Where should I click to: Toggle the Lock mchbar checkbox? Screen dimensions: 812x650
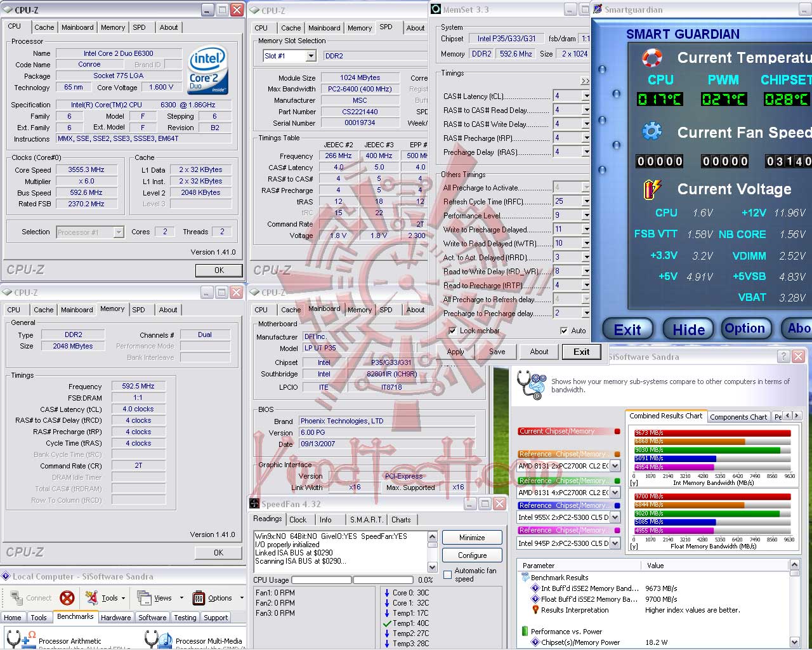pyautogui.click(x=452, y=331)
